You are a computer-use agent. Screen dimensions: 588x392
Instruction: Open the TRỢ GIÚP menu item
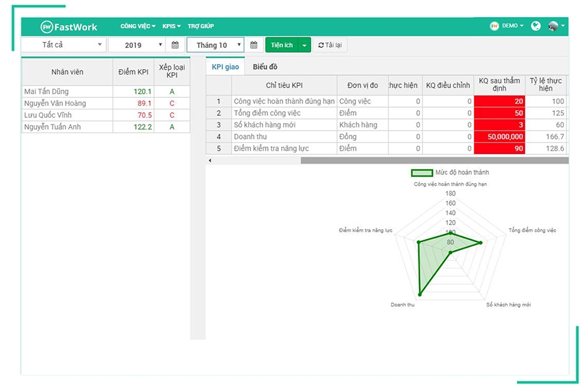point(202,26)
